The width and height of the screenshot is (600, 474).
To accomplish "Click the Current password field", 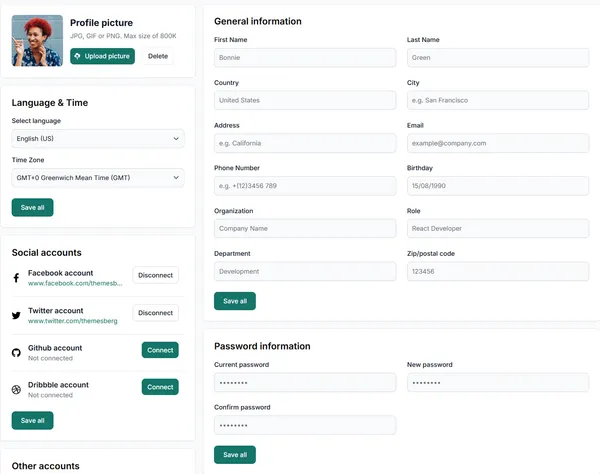I will pyautogui.click(x=305, y=383).
